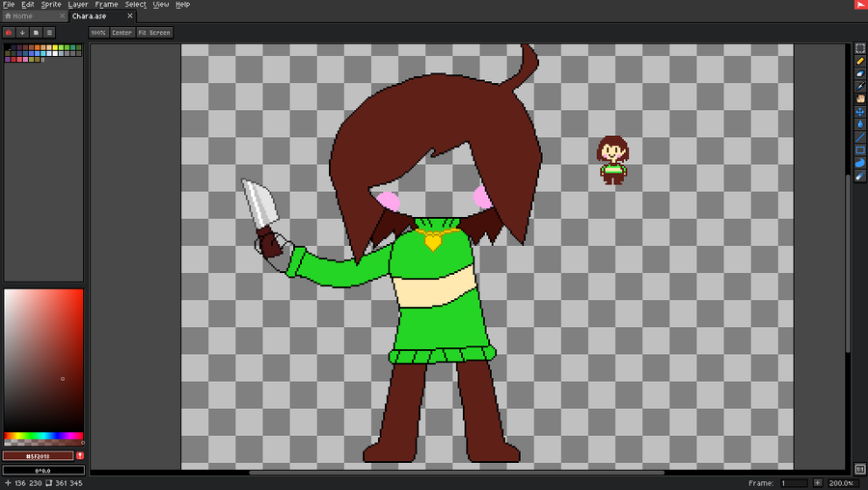Viewport: 868px width, 490px height.
Task: Click the palette presets document icon
Action: point(36,33)
